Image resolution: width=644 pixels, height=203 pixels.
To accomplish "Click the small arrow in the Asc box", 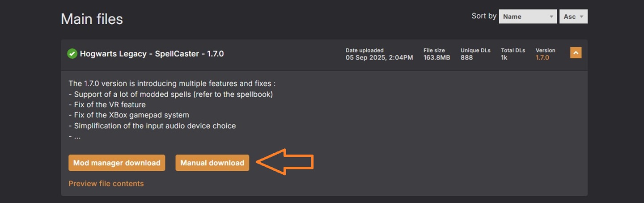I will (581, 17).
